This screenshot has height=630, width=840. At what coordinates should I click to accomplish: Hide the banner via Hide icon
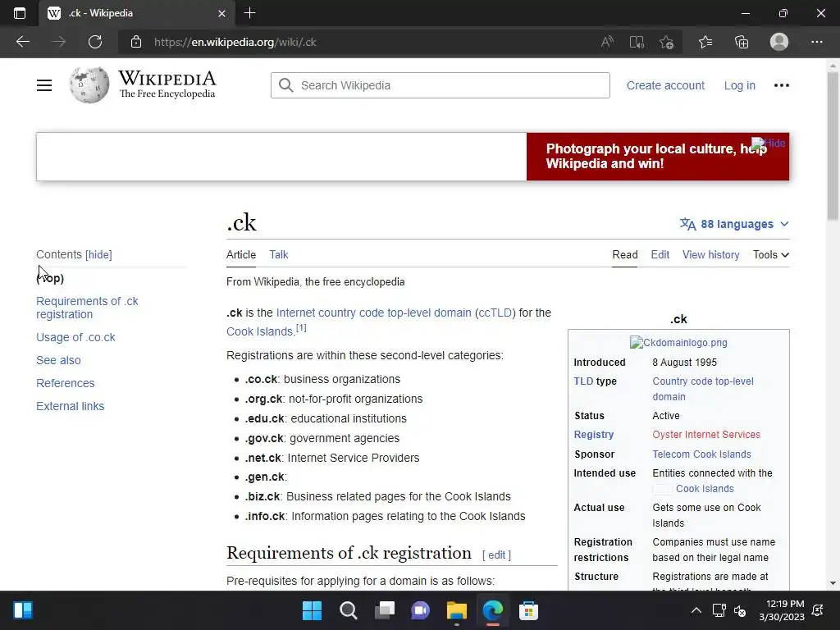click(769, 143)
